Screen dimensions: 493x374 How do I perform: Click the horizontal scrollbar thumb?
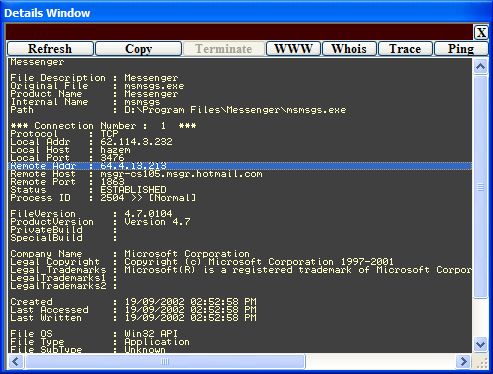[x=165, y=361]
